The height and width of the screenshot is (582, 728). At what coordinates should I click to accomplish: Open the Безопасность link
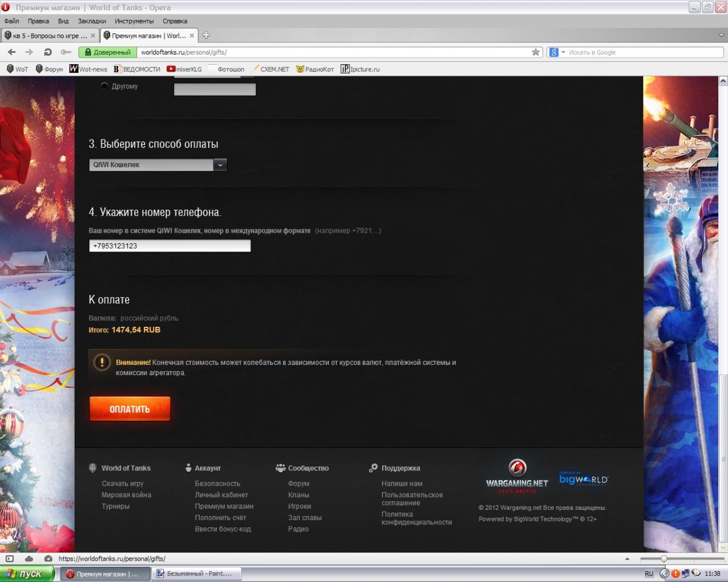click(217, 484)
